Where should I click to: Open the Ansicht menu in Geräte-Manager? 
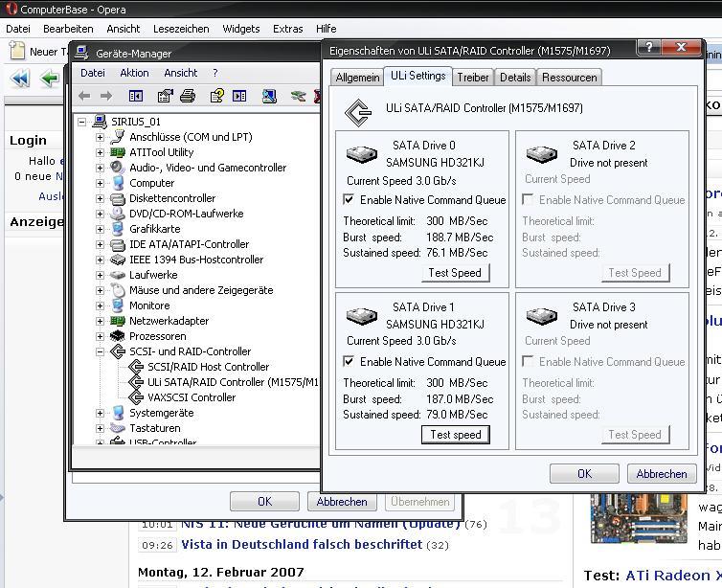pyautogui.click(x=180, y=73)
